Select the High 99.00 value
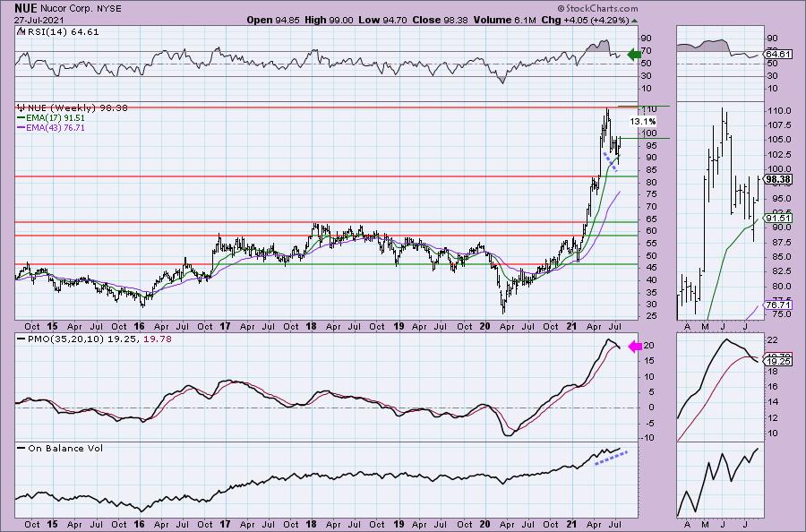Viewport: 806px width, 532px height. (329, 20)
